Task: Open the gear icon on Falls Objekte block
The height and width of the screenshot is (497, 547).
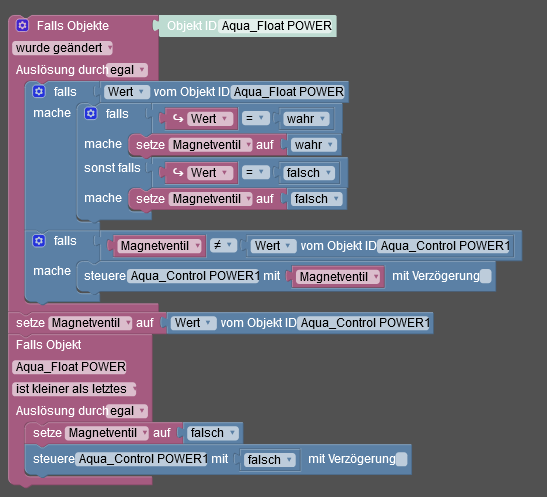Action: pyautogui.click(x=23, y=25)
